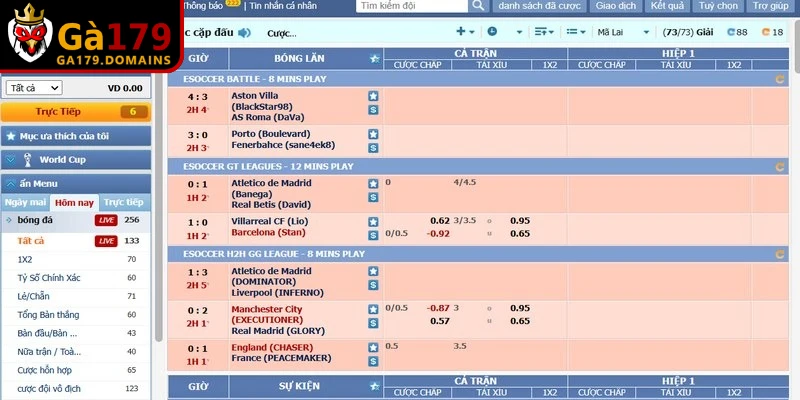The width and height of the screenshot is (800, 400).
Task: Collapse the ẩn Menu panel
Action: coord(76,184)
